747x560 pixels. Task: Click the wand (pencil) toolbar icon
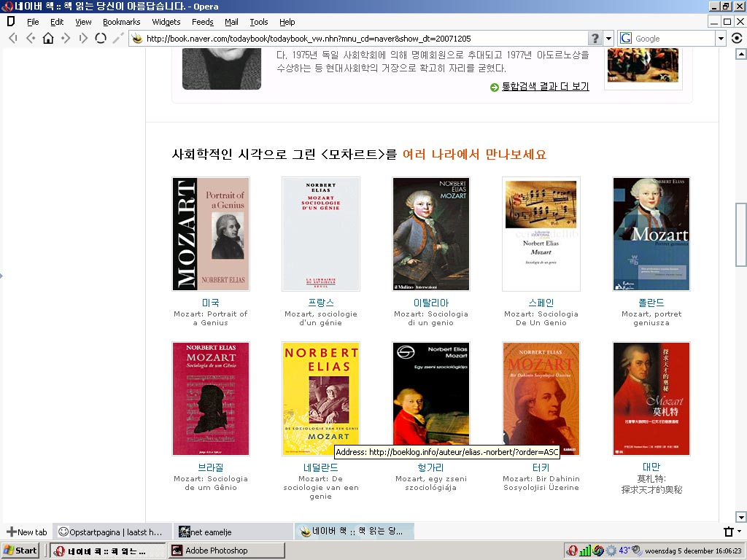pos(117,38)
